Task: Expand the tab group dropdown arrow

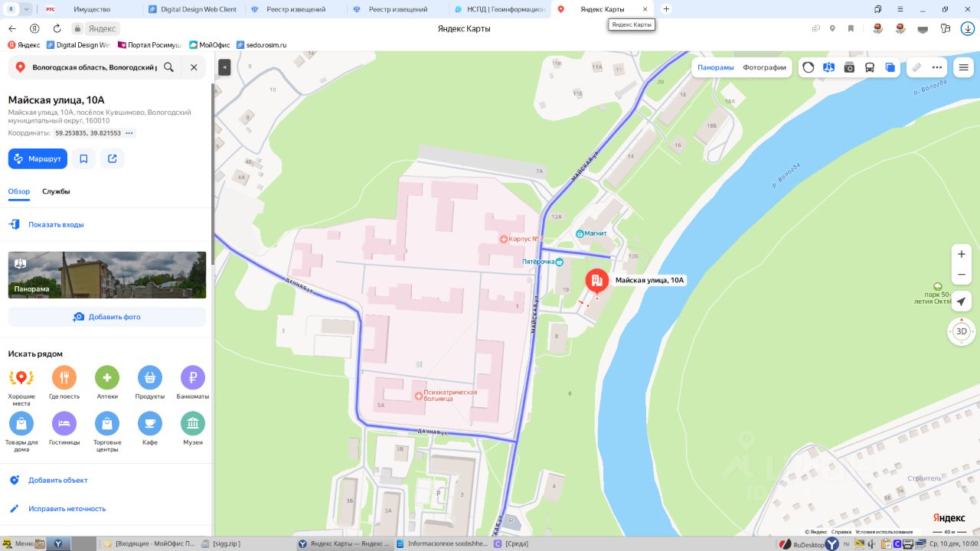Action: (27, 9)
